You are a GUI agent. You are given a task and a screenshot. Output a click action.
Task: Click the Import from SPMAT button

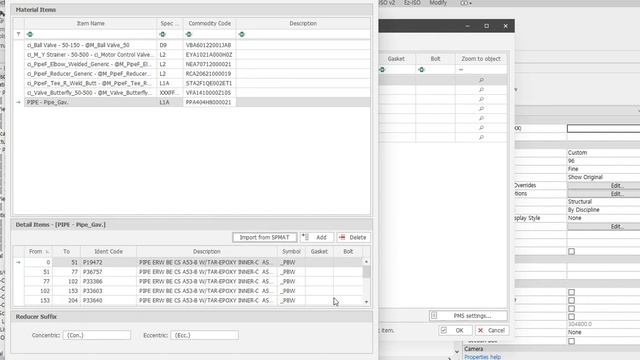pos(264,237)
